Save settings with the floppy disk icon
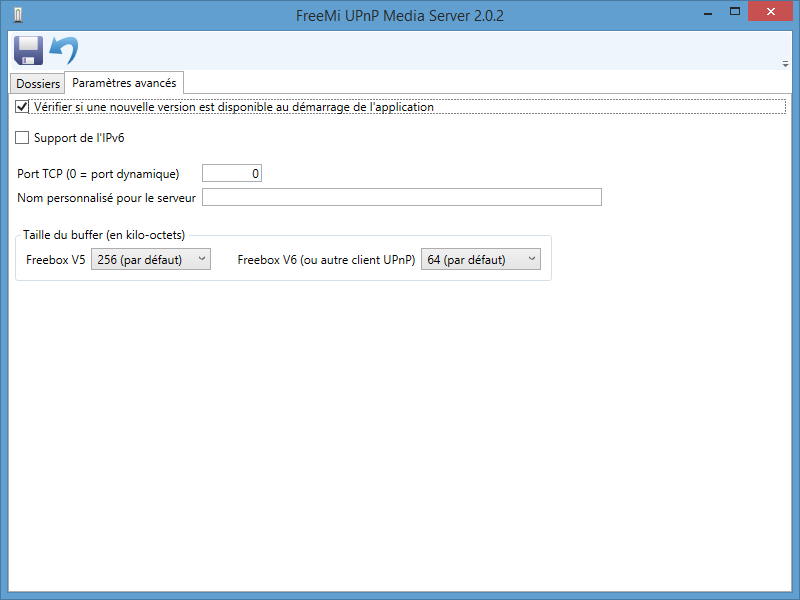This screenshot has width=800, height=600. 28,51
